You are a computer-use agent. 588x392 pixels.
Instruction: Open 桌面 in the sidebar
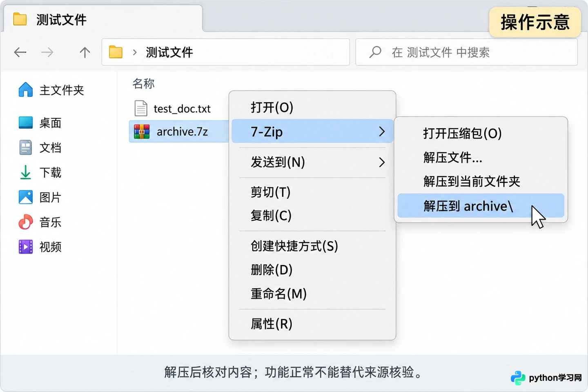(50, 122)
